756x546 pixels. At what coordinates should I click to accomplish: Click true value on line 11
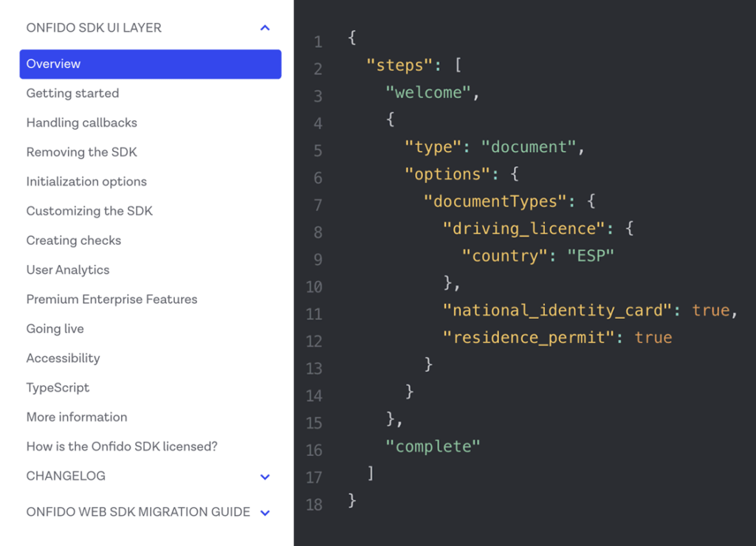pos(711,310)
